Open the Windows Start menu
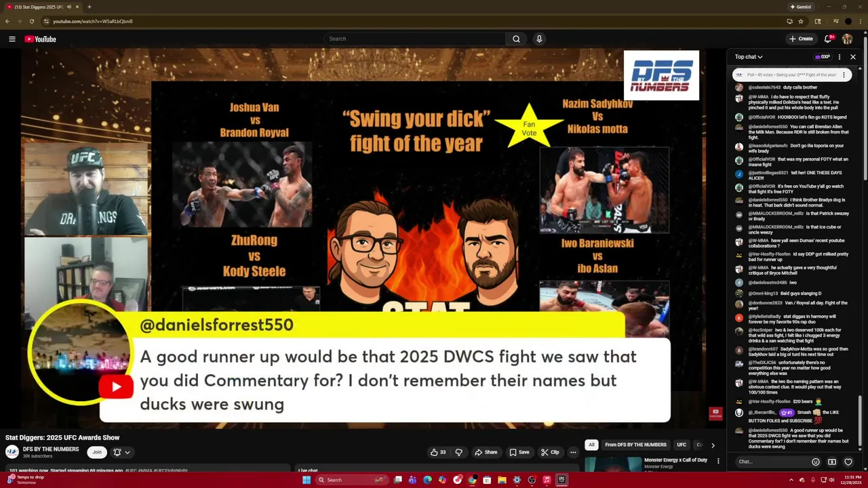The height and width of the screenshot is (488, 868). click(307, 480)
